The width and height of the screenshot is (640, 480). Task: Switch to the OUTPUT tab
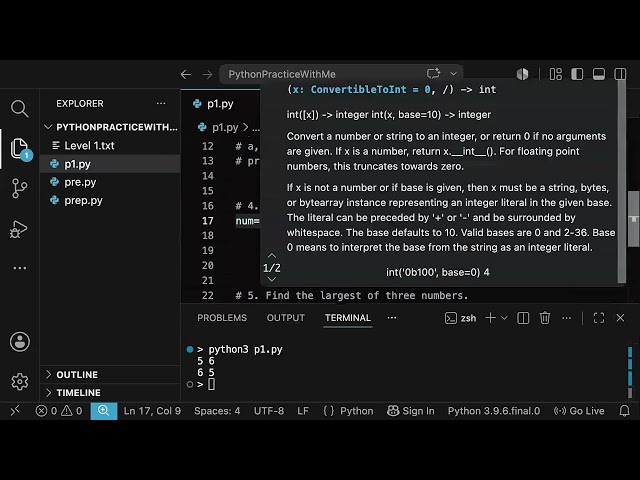tap(286, 318)
